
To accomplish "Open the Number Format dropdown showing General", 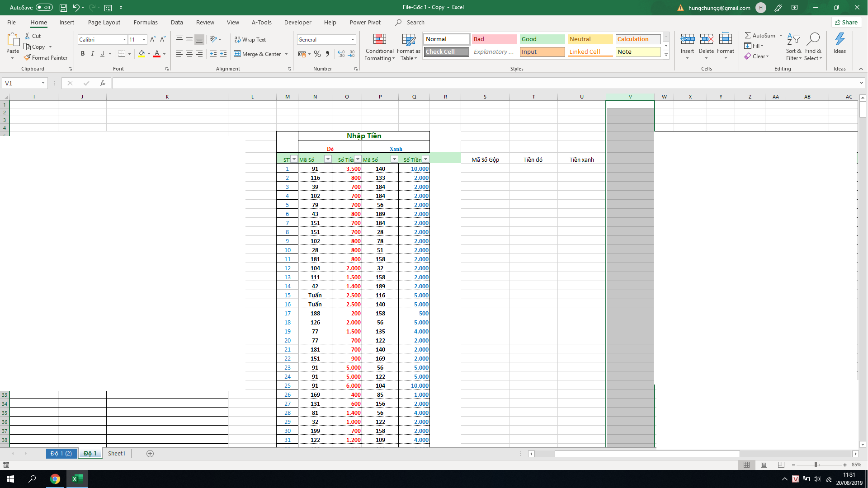I will click(353, 40).
